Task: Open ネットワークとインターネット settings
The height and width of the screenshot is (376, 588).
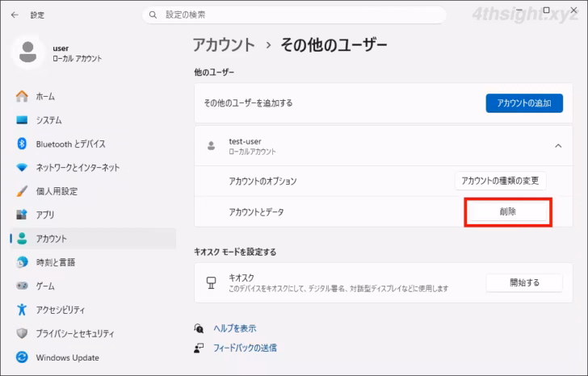Action: 78,167
